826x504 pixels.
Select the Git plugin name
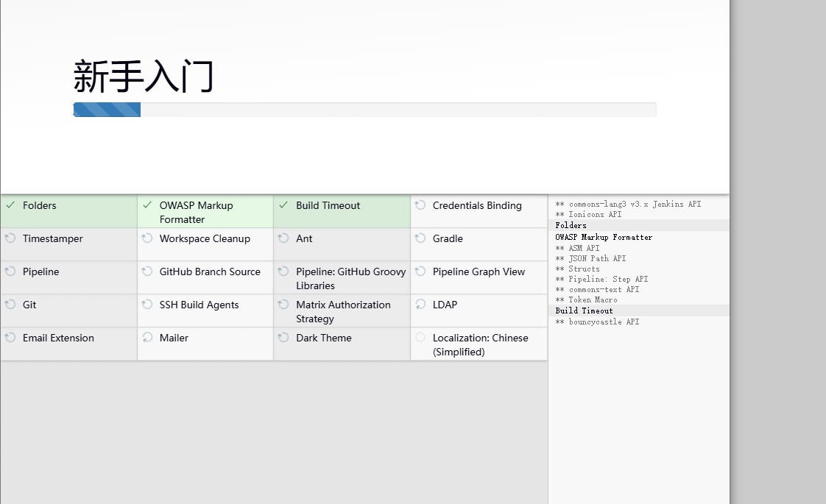coord(29,305)
